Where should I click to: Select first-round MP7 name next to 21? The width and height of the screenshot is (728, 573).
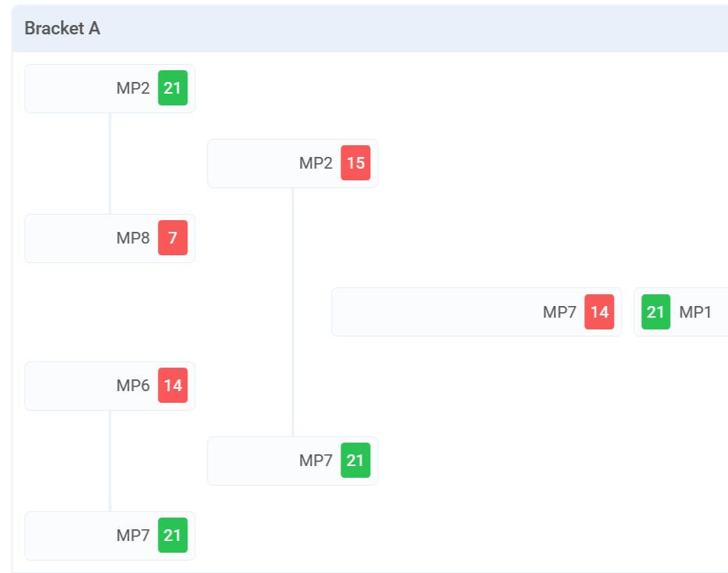[133, 536]
